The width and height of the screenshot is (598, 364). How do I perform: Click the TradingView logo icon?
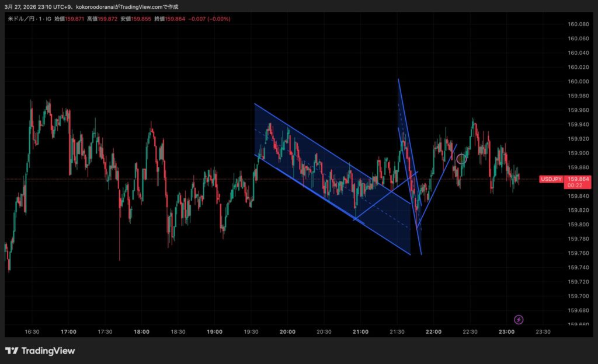click(x=11, y=351)
